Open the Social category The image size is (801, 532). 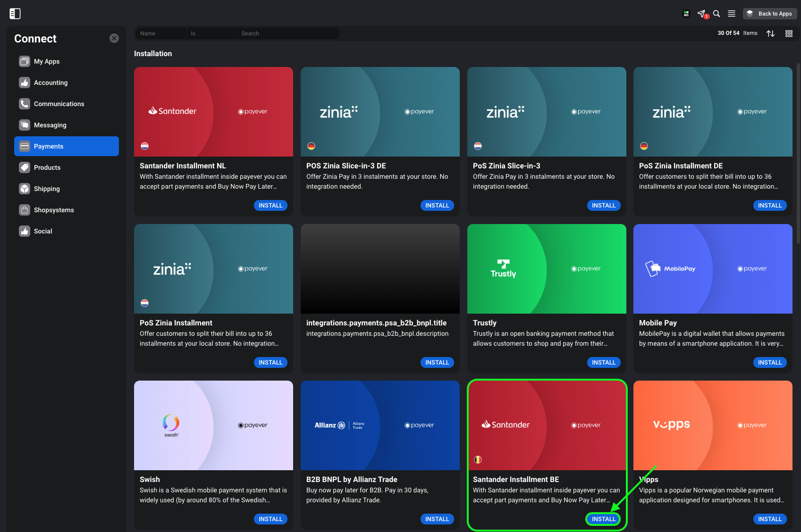pyautogui.click(x=67, y=231)
